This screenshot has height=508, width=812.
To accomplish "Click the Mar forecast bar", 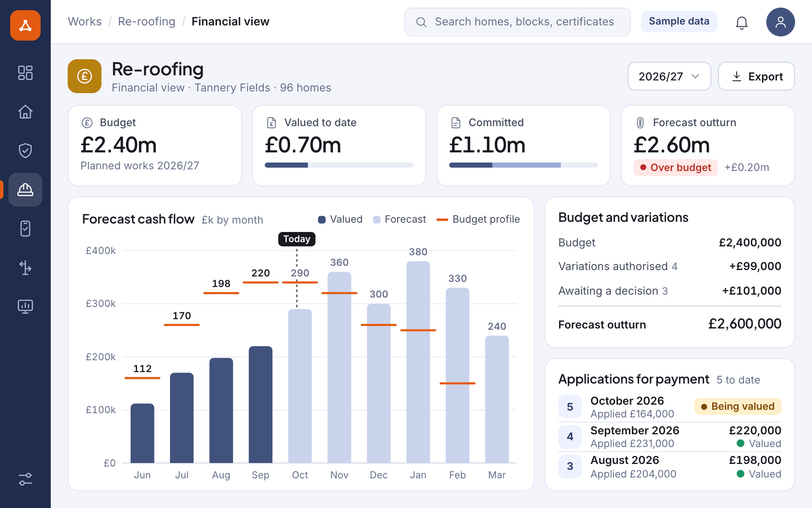I will pos(497,399).
